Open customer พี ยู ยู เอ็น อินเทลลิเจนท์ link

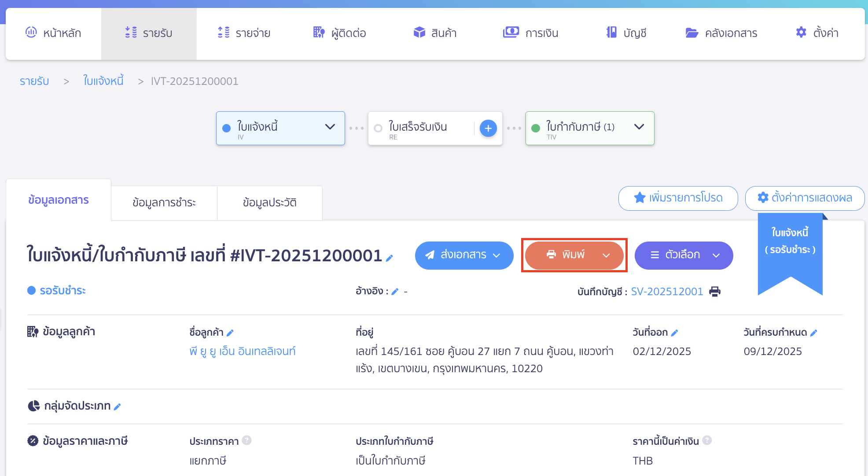[x=243, y=351]
